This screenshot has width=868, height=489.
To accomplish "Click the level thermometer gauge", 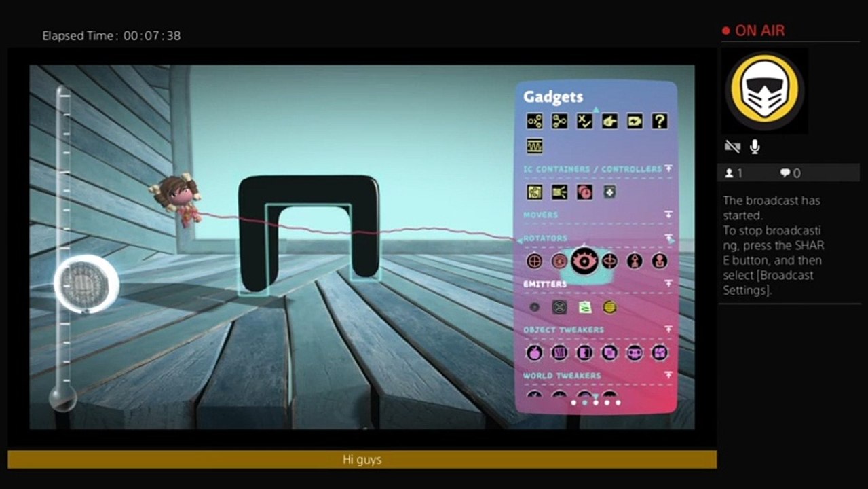I will tap(63, 248).
